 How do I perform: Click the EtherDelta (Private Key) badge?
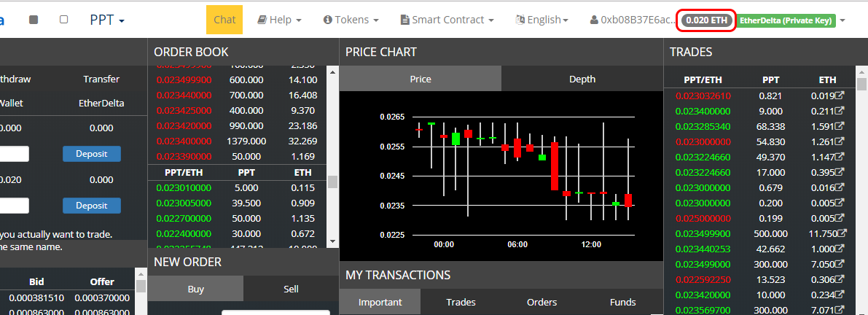(x=786, y=20)
